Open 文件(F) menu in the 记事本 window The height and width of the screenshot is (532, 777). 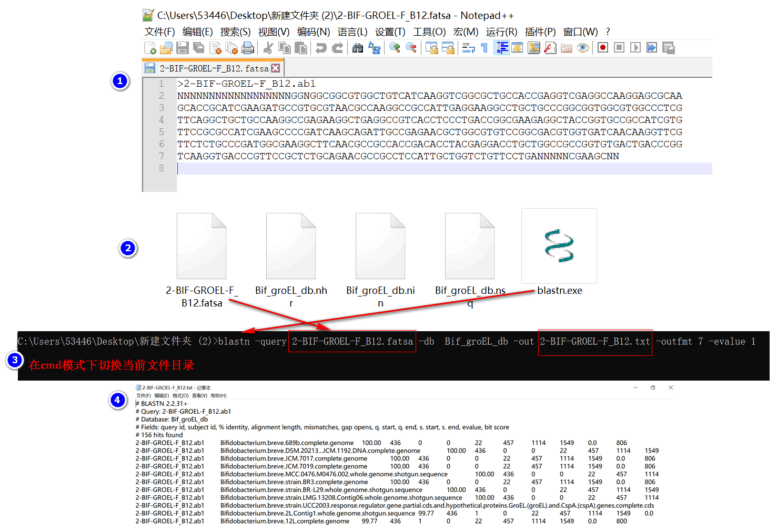[x=143, y=396]
